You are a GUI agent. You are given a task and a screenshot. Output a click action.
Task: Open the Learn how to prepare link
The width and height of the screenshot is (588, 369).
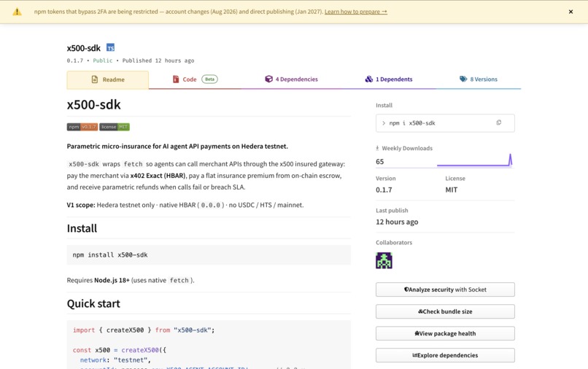click(x=355, y=12)
